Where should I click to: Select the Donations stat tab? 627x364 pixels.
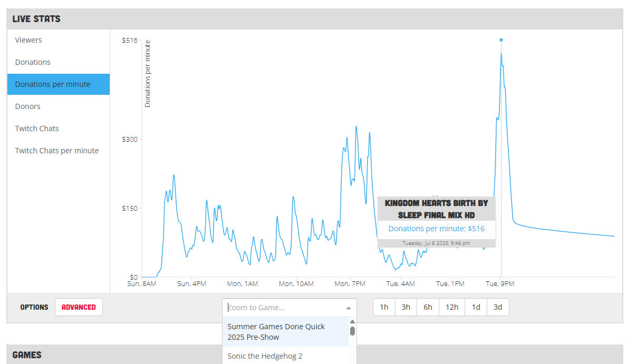coord(59,62)
